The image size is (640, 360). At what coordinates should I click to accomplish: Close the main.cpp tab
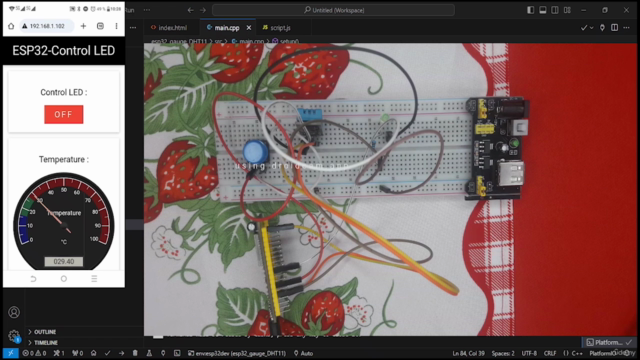(x=249, y=28)
